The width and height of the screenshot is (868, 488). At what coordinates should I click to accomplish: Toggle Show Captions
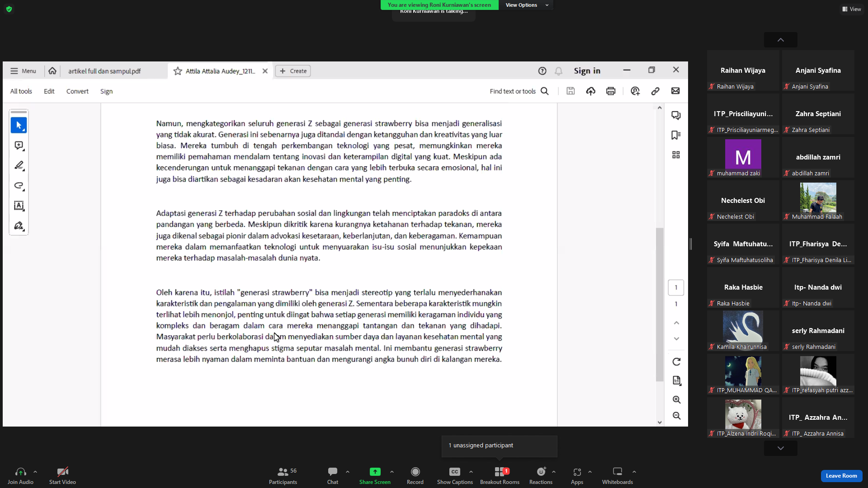click(455, 476)
